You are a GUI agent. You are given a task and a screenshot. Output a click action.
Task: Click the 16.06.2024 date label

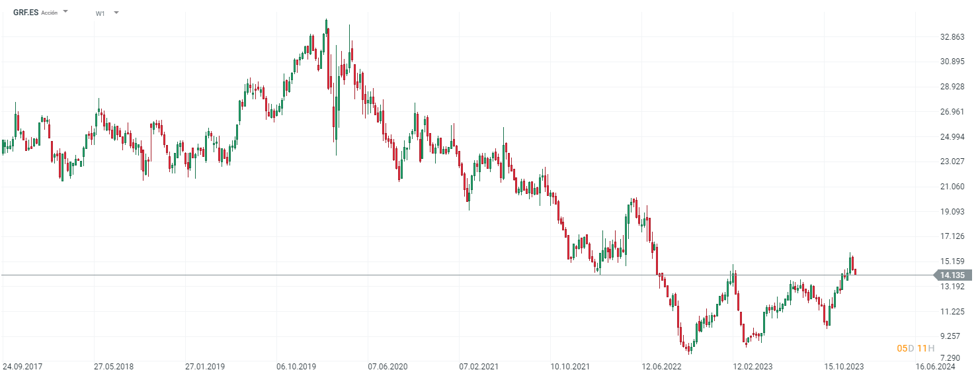point(936,366)
